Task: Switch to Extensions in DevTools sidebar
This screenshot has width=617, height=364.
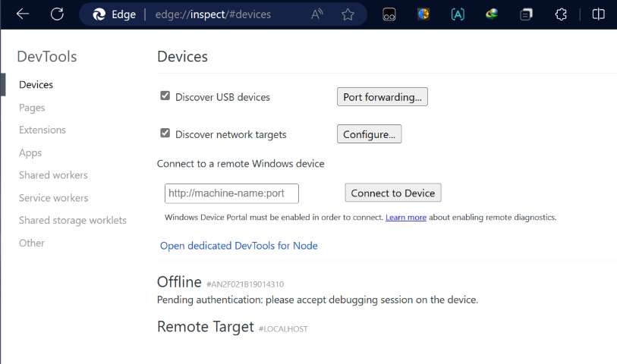Action: (42, 130)
